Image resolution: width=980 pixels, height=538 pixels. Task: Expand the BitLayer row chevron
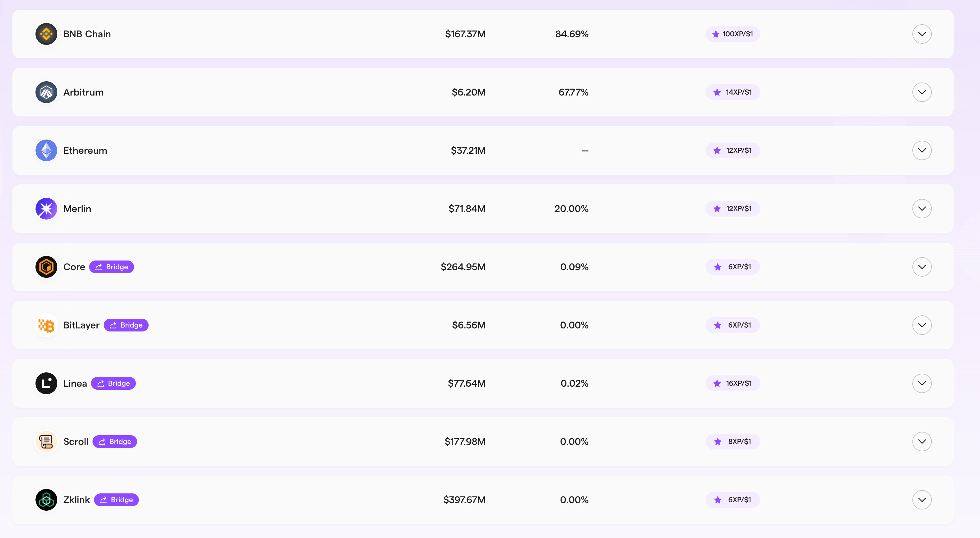click(922, 325)
